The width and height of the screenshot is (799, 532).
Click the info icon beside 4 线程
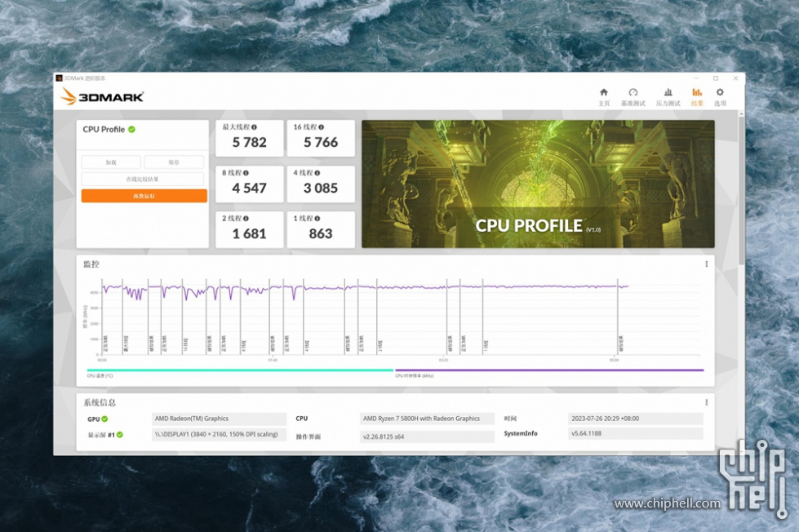[317, 173]
